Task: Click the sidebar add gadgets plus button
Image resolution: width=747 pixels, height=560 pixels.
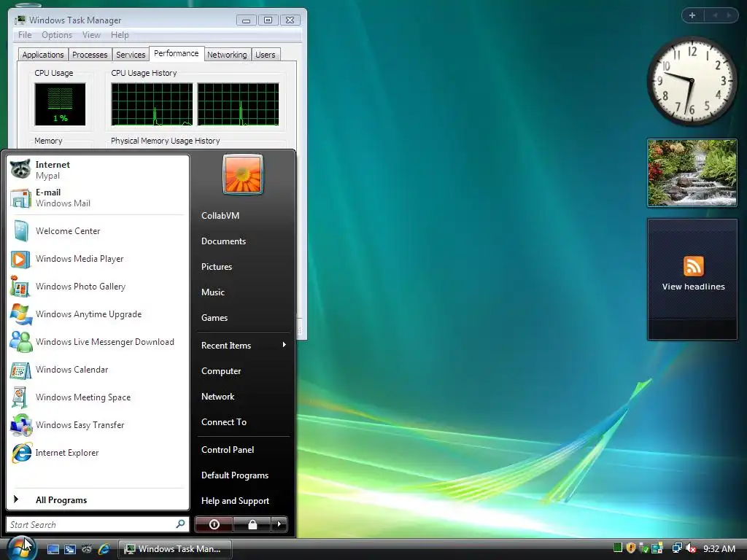Action: pos(692,15)
